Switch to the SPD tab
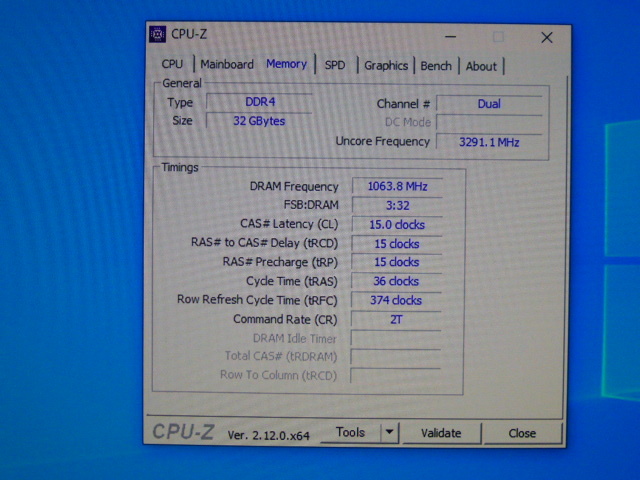 point(335,65)
